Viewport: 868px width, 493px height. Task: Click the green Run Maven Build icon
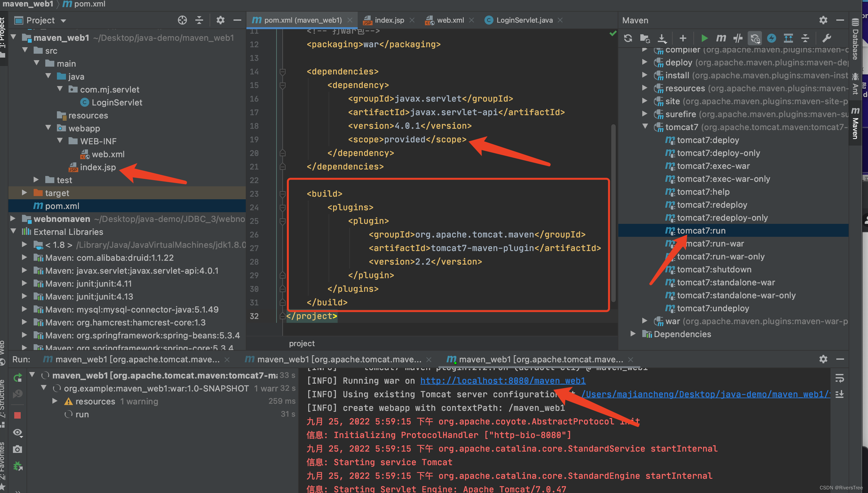(704, 38)
